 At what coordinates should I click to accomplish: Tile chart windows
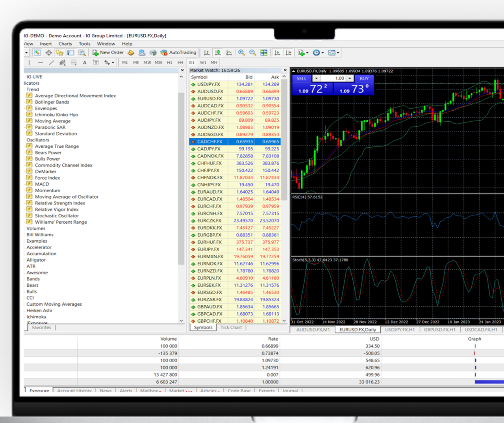(264, 52)
